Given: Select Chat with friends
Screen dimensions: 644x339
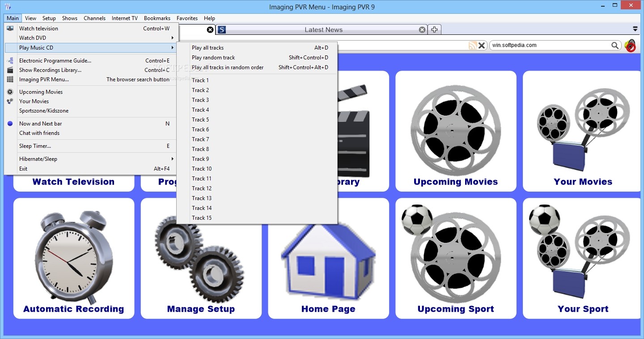Looking at the screenshot, I should click(x=91, y=133).
